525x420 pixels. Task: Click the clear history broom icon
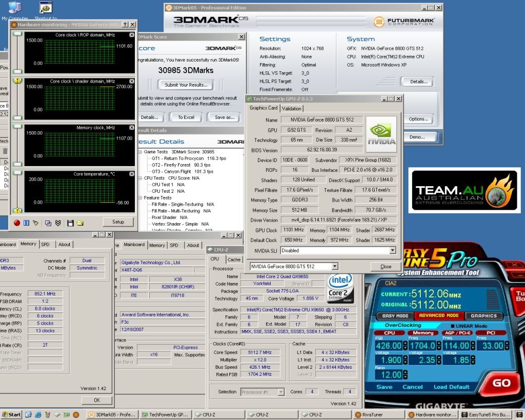click(35, 223)
